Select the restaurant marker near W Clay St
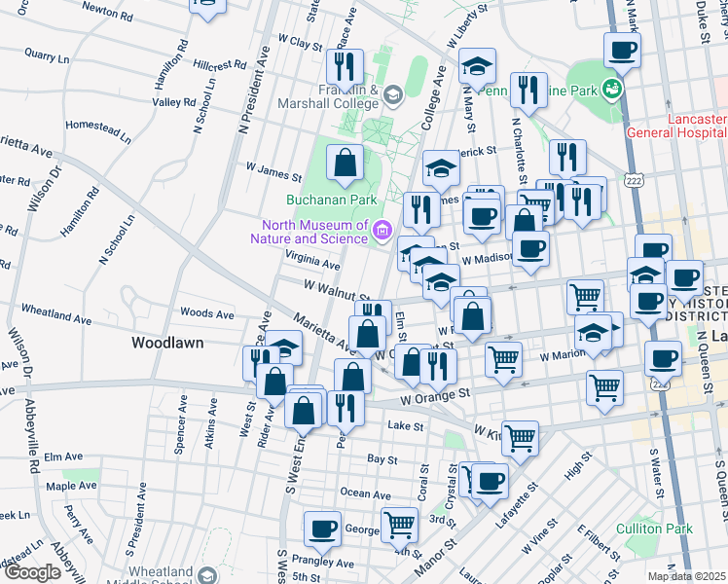Image resolution: width=728 pixels, height=584 pixels. click(345, 68)
